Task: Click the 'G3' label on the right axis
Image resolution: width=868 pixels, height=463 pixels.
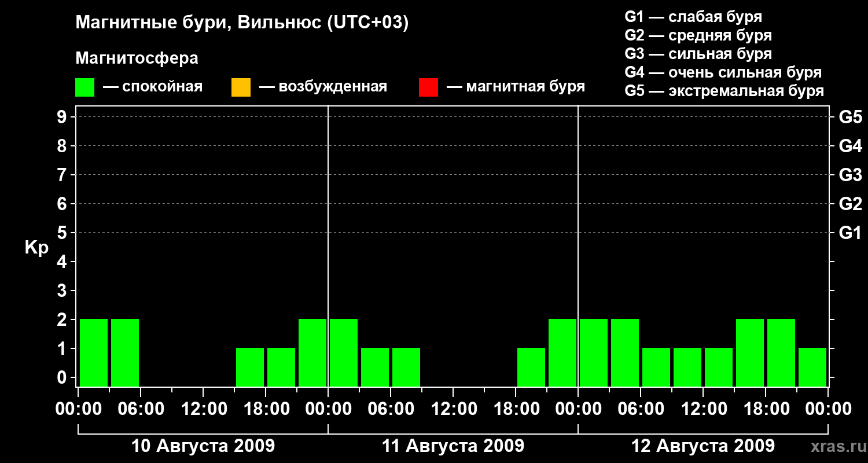Action: [x=850, y=175]
